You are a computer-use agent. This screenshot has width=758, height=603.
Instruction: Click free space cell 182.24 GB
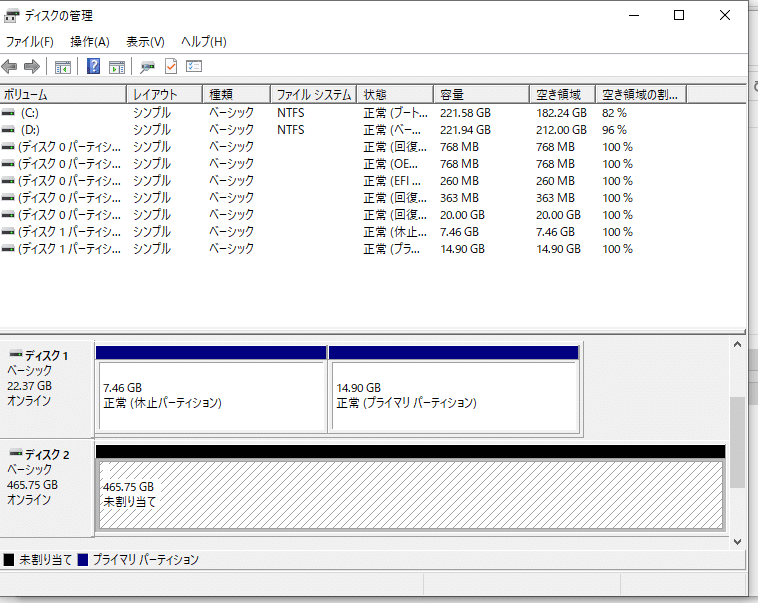point(561,113)
